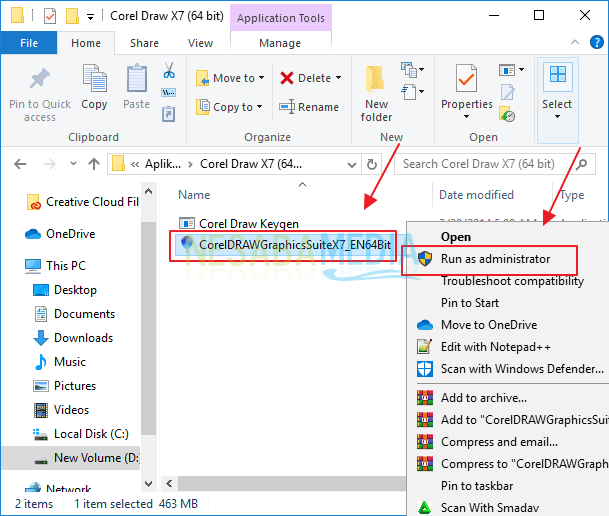
Task: Switch to the Manage tab
Action: click(x=280, y=43)
